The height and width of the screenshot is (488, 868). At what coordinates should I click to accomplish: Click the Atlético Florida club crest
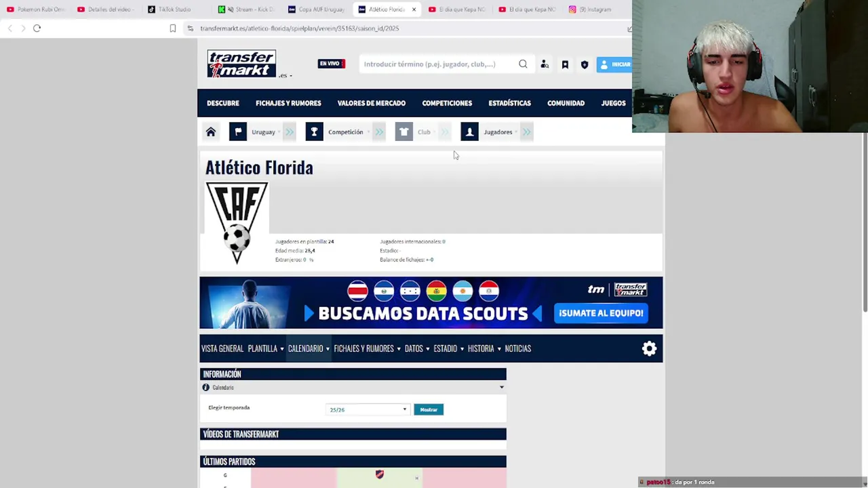pos(237,223)
